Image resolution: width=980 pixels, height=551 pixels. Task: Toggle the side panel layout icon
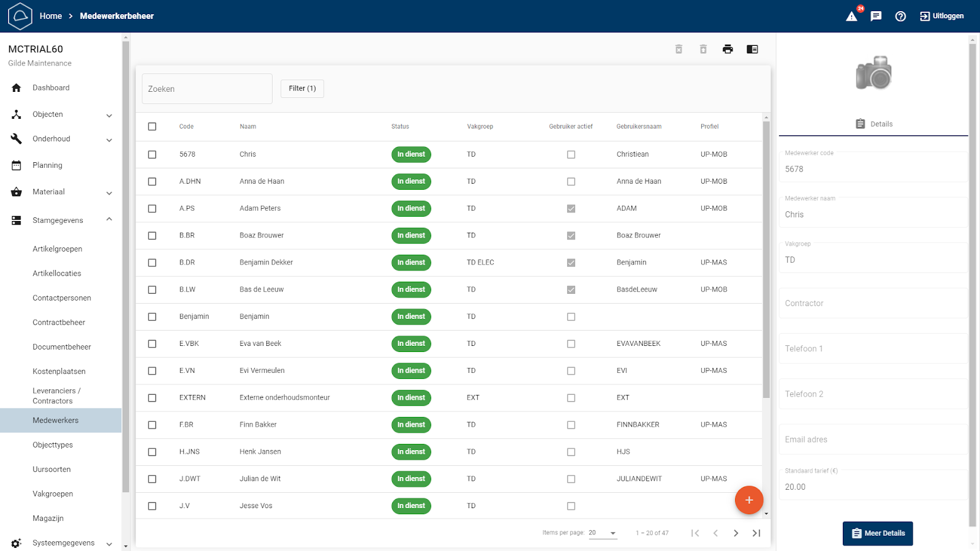point(752,50)
